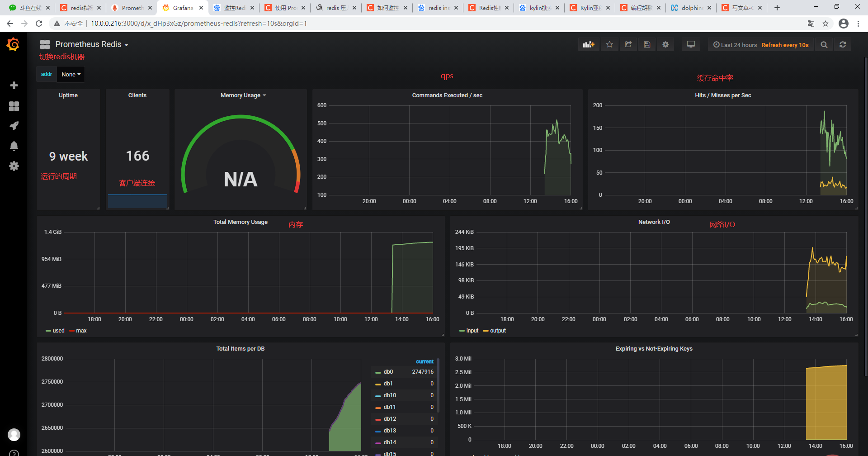Open the Chrome three-dot menu
868x456 pixels.
click(x=858, y=24)
